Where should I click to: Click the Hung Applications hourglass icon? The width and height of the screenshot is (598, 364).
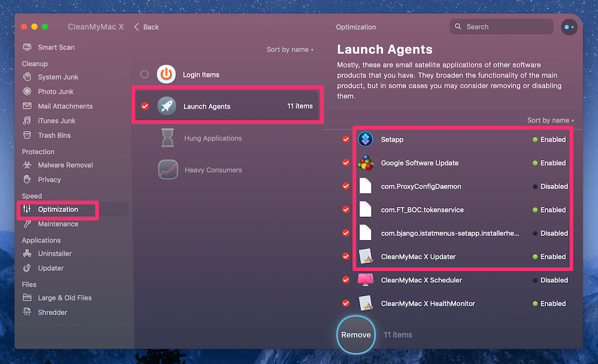pos(167,137)
